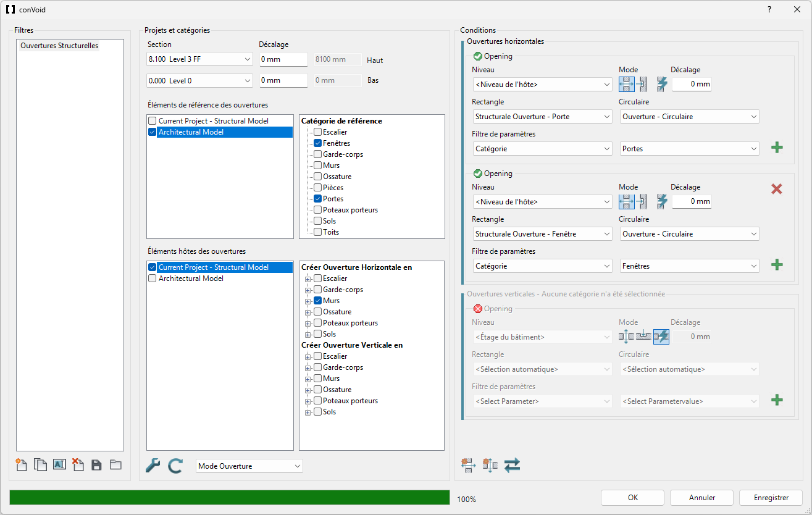Image resolution: width=812 pixels, height=515 pixels.
Task: Expand Murs under Créer Ouverture Horizontale
Action: [x=308, y=301]
